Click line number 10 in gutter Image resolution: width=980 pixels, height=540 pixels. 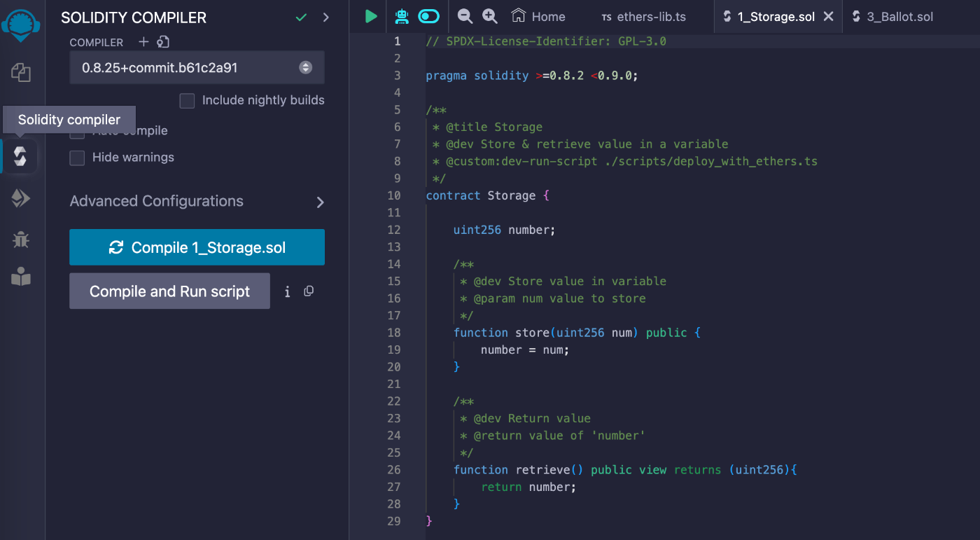(x=393, y=195)
